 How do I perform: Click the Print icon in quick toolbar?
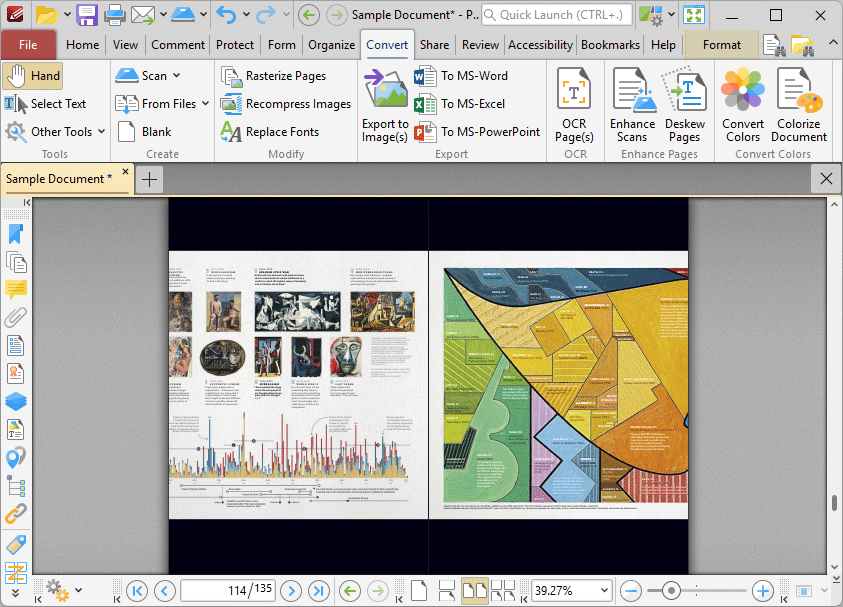click(x=115, y=15)
